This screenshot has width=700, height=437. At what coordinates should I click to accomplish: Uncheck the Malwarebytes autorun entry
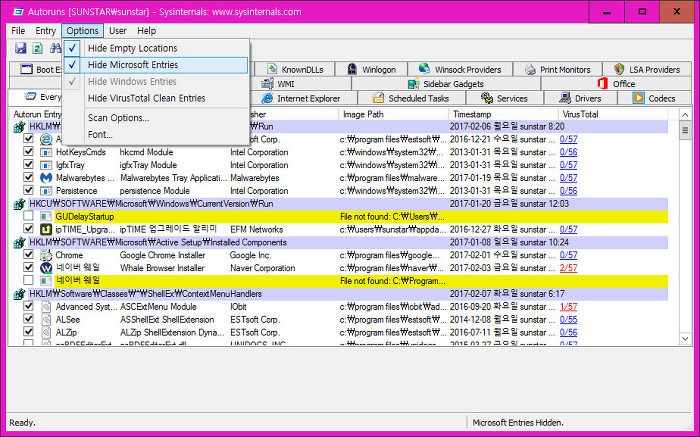[29, 177]
